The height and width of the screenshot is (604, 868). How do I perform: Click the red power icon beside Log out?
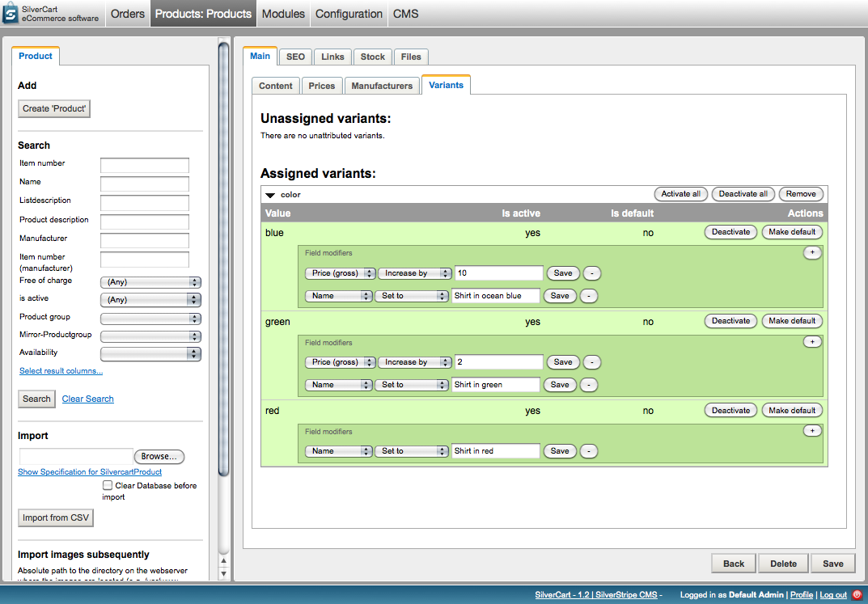857,594
